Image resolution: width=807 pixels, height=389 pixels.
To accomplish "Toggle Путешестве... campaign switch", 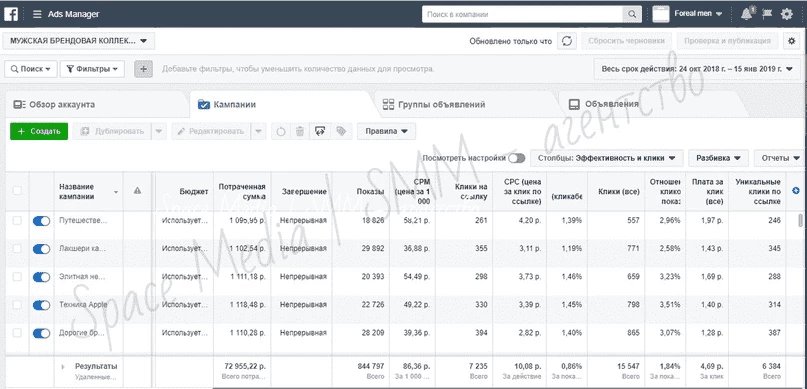I will pyautogui.click(x=41, y=221).
